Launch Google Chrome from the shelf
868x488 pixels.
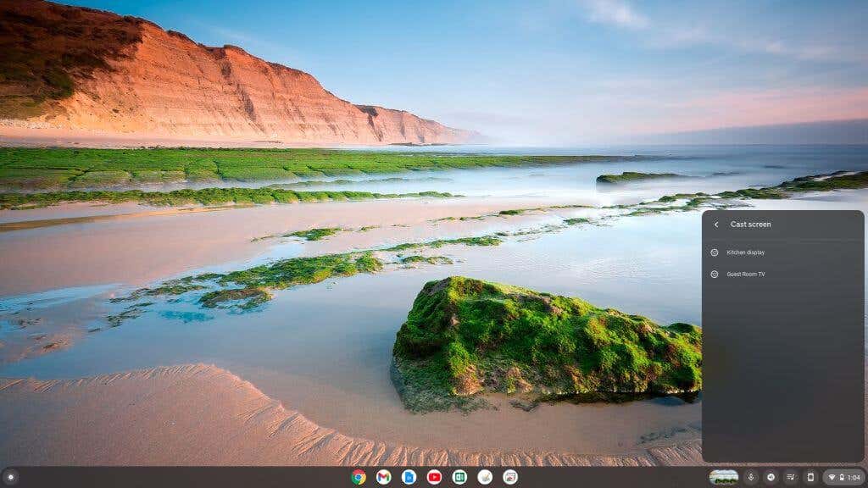pos(359,477)
